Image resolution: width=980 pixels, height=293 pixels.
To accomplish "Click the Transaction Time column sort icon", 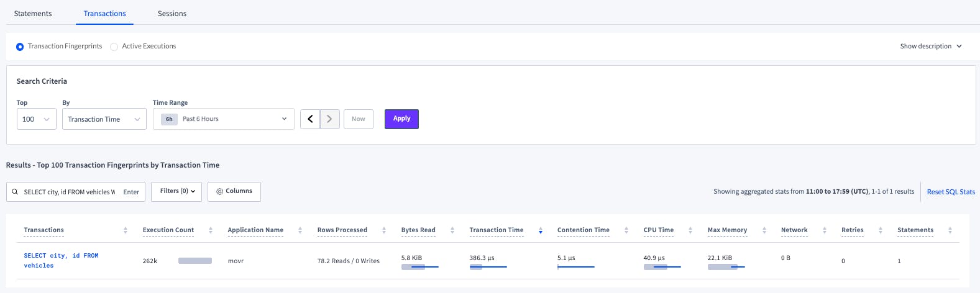I will [x=541, y=230].
